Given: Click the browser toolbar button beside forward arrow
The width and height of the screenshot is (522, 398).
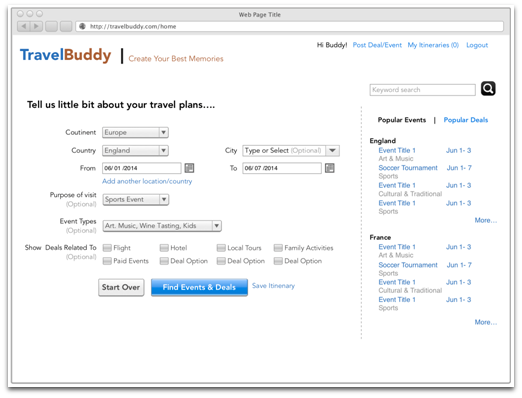Looking at the screenshot, I should click(51, 26).
